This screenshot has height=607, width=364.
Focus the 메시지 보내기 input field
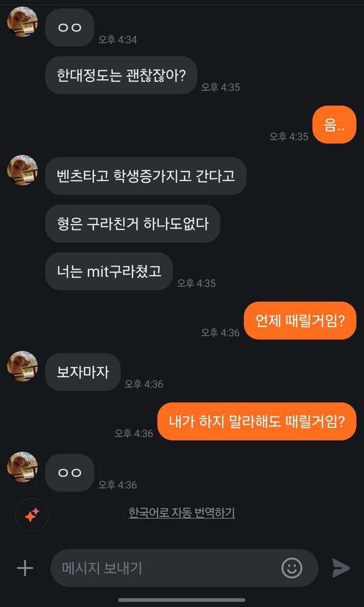click(x=166, y=568)
